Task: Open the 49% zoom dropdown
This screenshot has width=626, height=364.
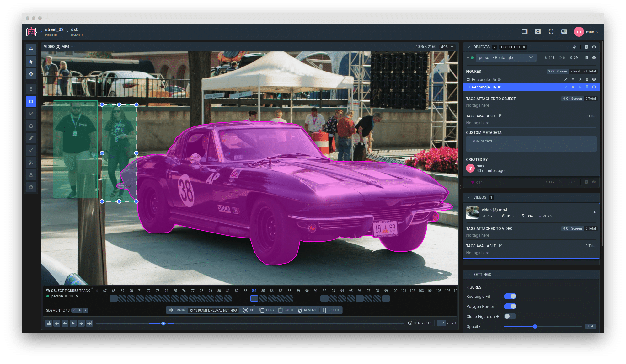Action: pyautogui.click(x=447, y=47)
